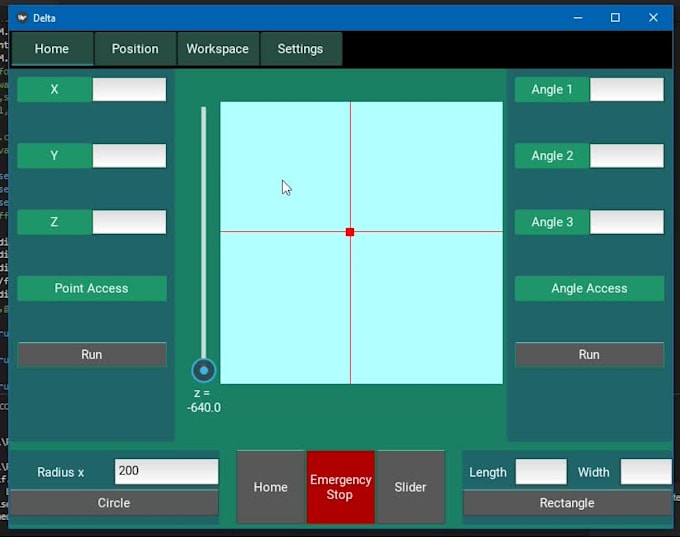Click the Length label
Screen dimensions: 680x537
pyautogui.click(x=488, y=472)
